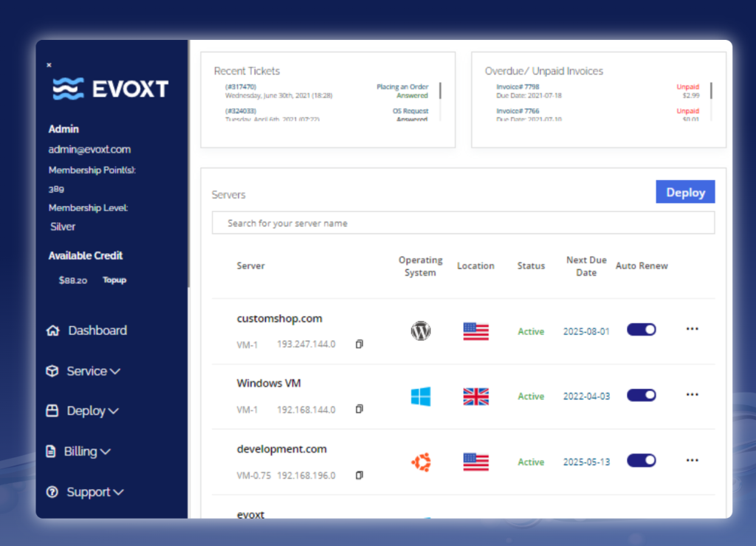The height and width of the screenshot is (546, 756).
Task: Open the Service menu item
Action: [87, 371]
